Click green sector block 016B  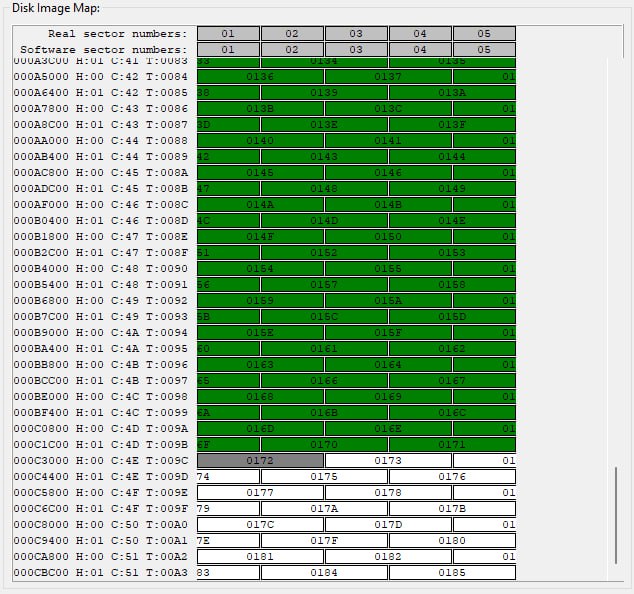(324, 413)
